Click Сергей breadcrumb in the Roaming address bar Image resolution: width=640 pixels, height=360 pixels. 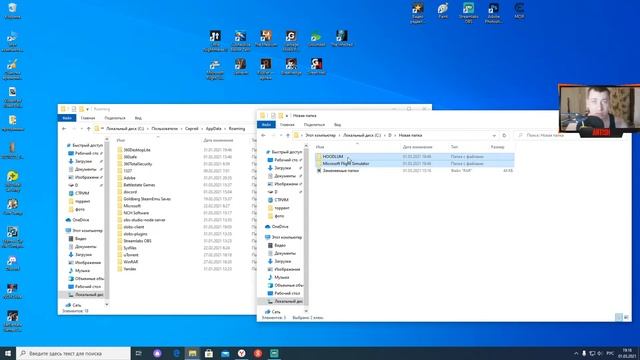click(x=191, y=129)
